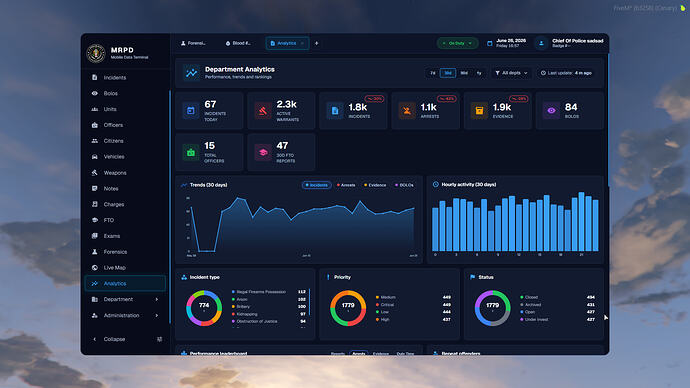The height and width of the screenshot is (388, 690).
Task: Open Weapons via its sidebar icon
Action: pos(95,172)
